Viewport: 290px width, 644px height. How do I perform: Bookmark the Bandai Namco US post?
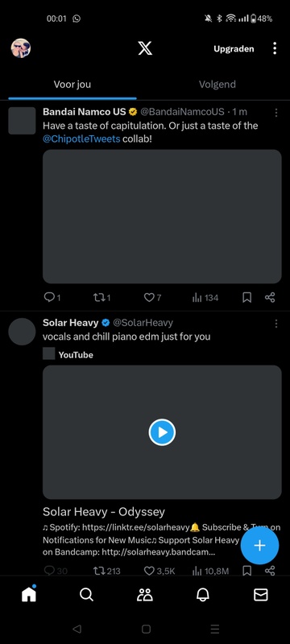click(246, 298)
